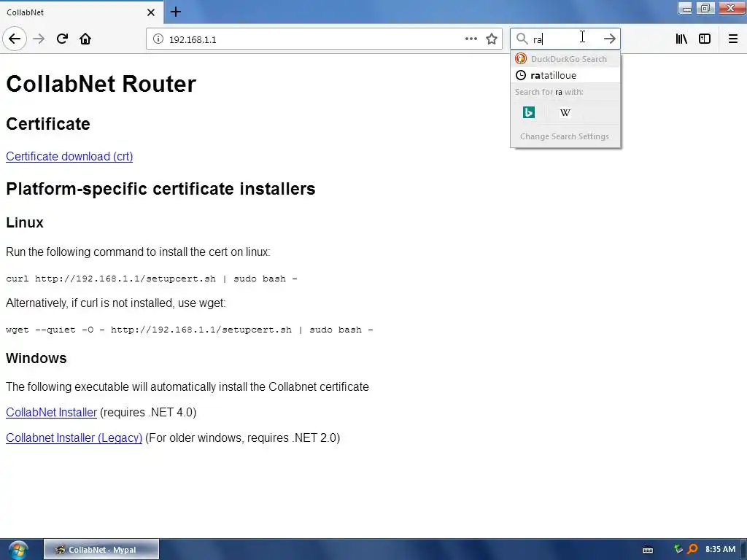Open the Windows Start orb
The image size is (747, 560).
[x=18, y=550]
